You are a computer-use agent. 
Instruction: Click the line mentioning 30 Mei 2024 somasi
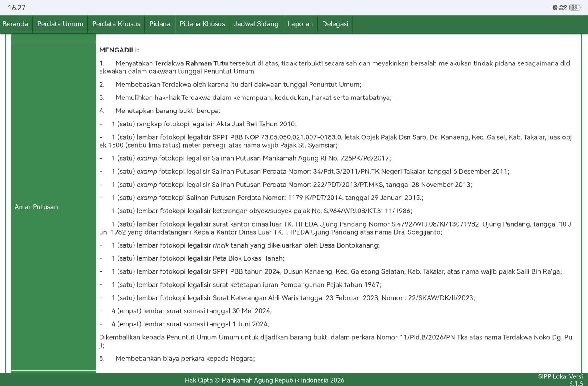[192, 311]
